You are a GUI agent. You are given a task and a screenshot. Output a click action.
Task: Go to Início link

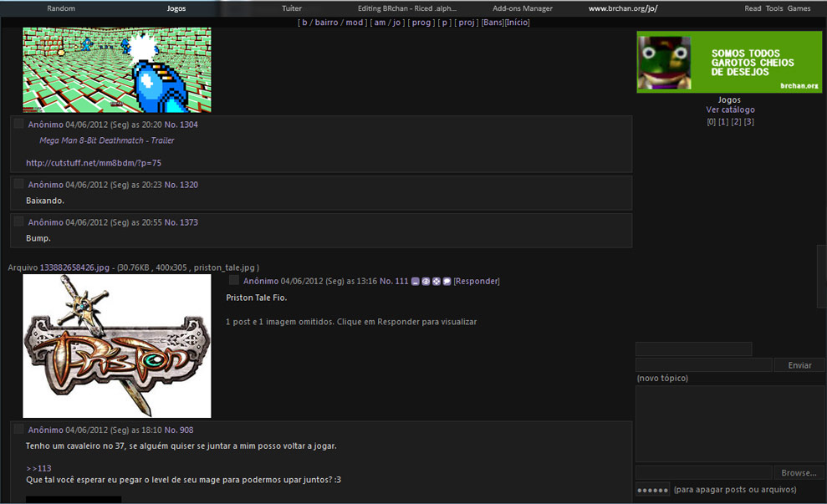(x=518, y=23)
